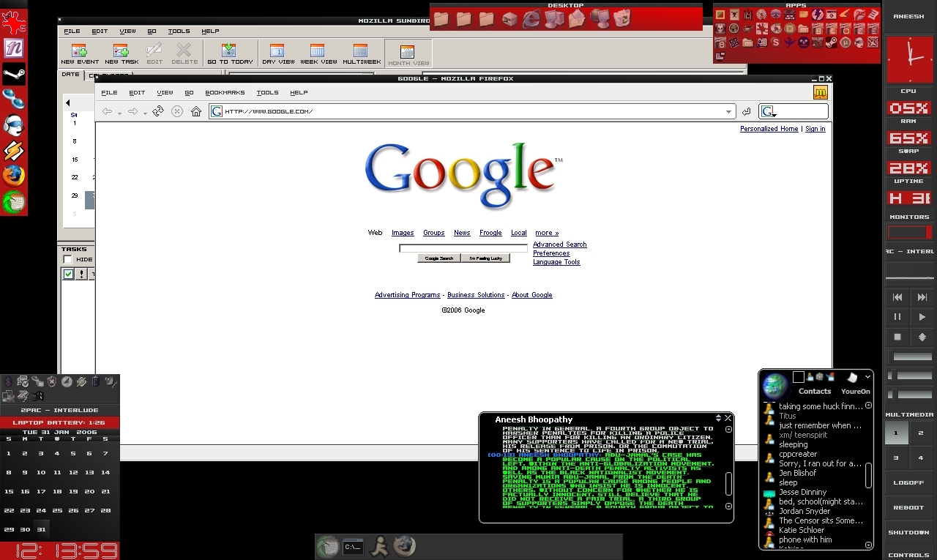Open Personalized Home link

click(769, 129)
